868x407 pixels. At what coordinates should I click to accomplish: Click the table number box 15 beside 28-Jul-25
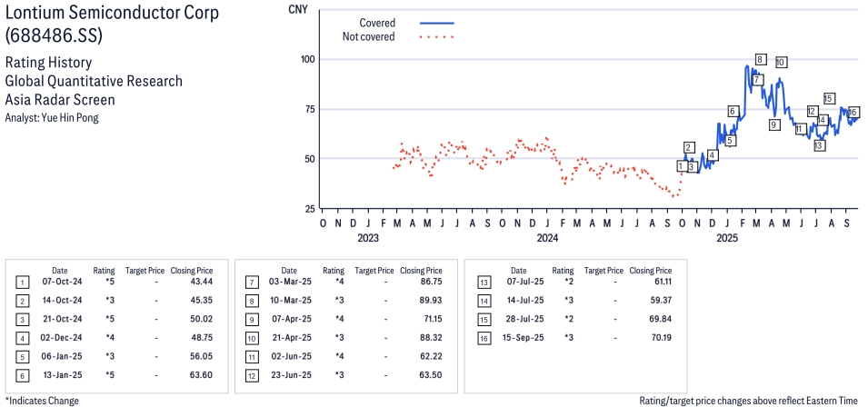[484, 320]
